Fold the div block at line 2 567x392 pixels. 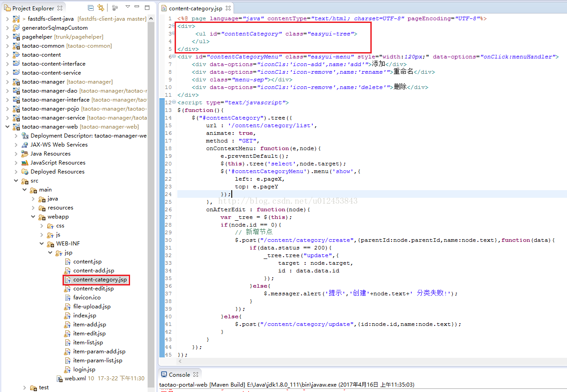point(174,26)
